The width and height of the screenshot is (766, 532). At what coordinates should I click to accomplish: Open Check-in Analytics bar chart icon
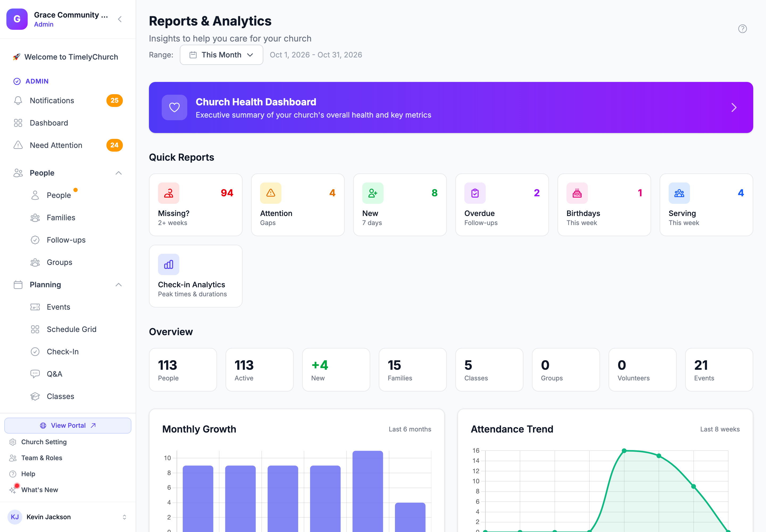tap(168, 264)
